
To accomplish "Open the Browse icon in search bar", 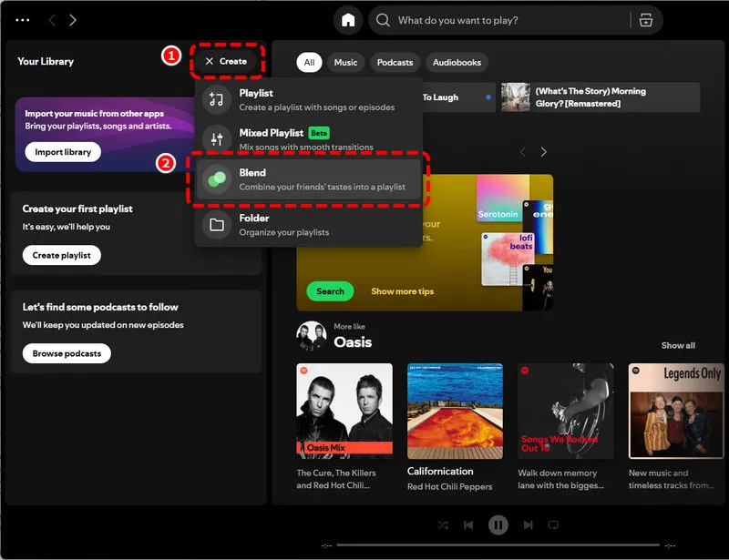I will pyautogui.click(x=646, y=20).
